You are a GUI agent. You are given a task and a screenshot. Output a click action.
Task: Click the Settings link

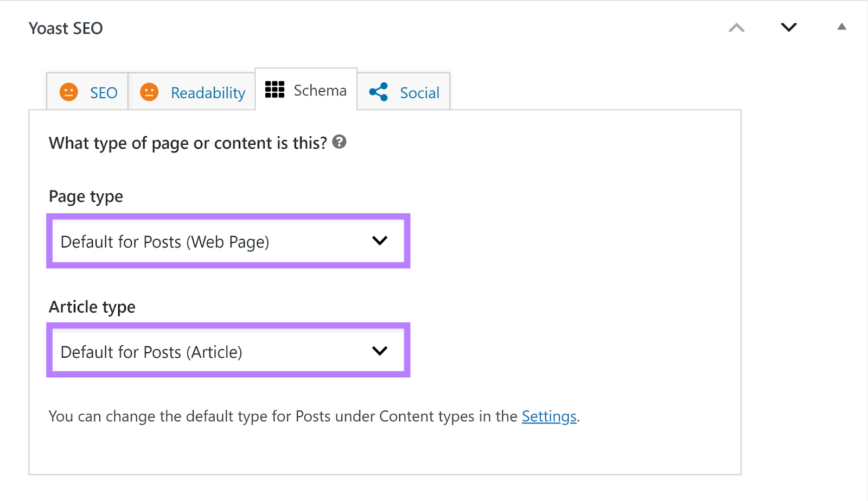coord(549,416)
